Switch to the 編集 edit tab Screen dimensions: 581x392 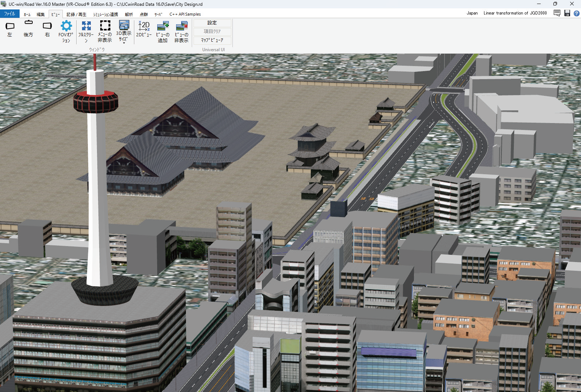tap(41, 15)
